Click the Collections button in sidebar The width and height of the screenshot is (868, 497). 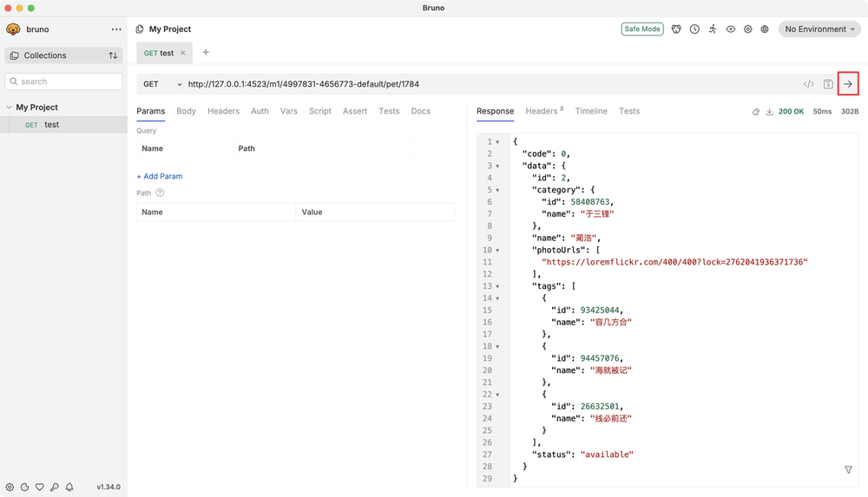45,56
